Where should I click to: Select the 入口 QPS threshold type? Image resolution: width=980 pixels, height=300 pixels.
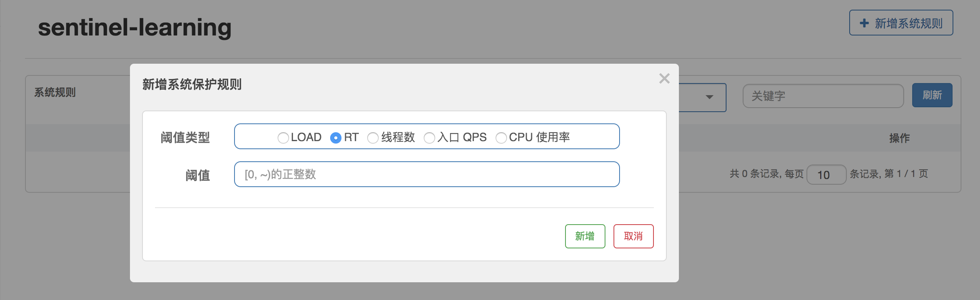point(429,137)
